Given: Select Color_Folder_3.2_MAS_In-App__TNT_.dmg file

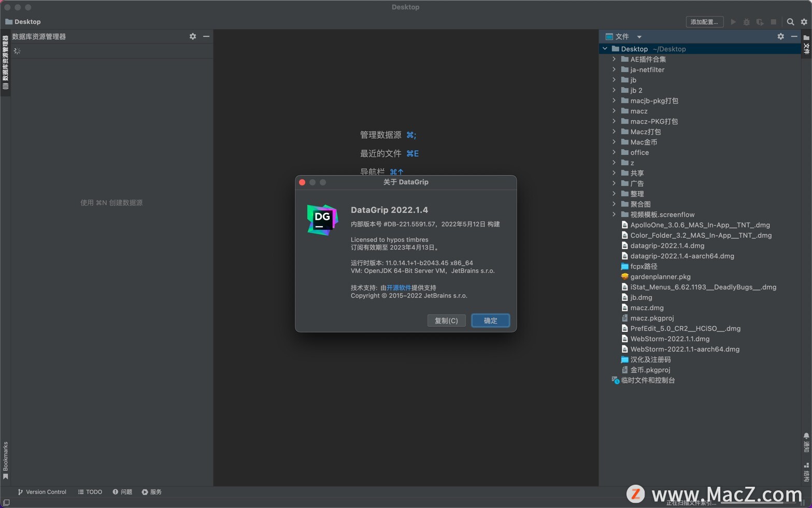Looking at the screenshot, I should click(x=696, y=235).
